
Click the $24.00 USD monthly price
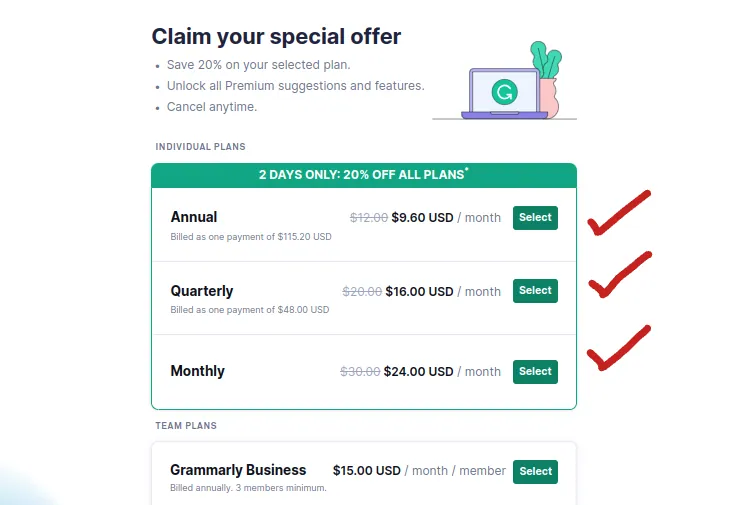click(418, 371)
